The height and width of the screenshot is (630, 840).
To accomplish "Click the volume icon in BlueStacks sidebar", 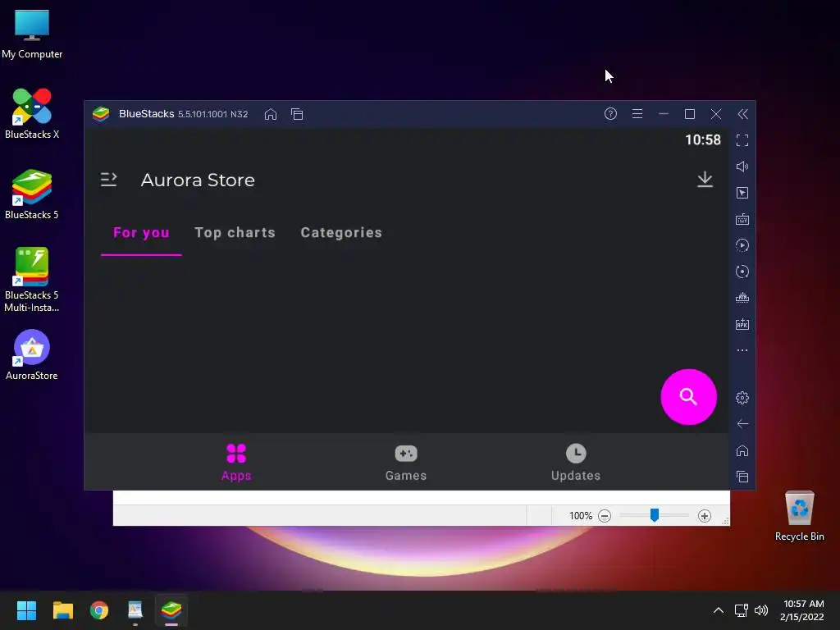I will click(742, 167).
